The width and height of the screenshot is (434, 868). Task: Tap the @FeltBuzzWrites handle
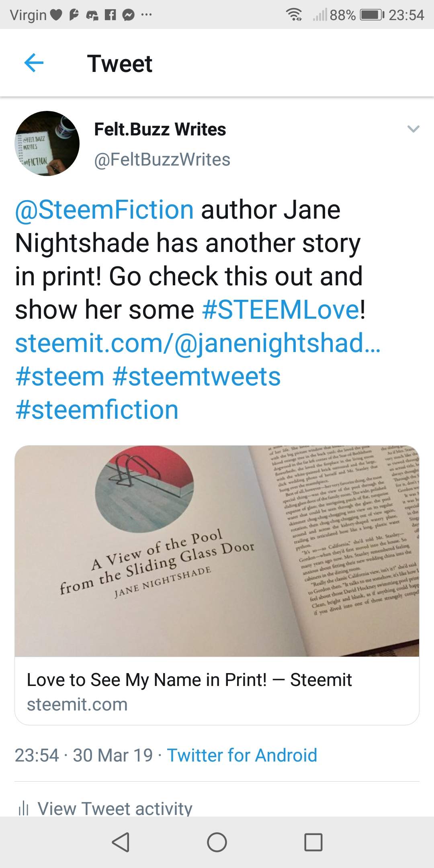[162, 160]
